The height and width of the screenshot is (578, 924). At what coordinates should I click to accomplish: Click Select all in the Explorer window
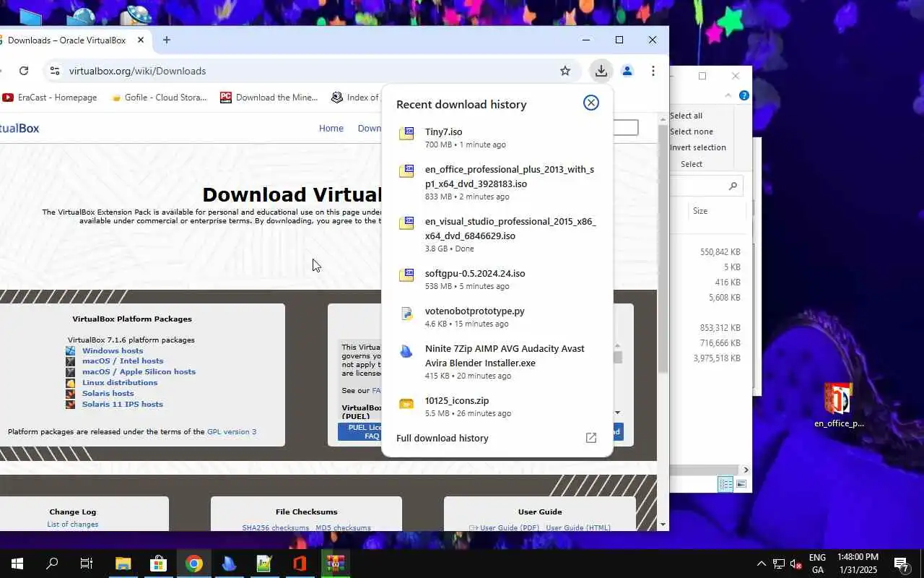coord(686,116)
